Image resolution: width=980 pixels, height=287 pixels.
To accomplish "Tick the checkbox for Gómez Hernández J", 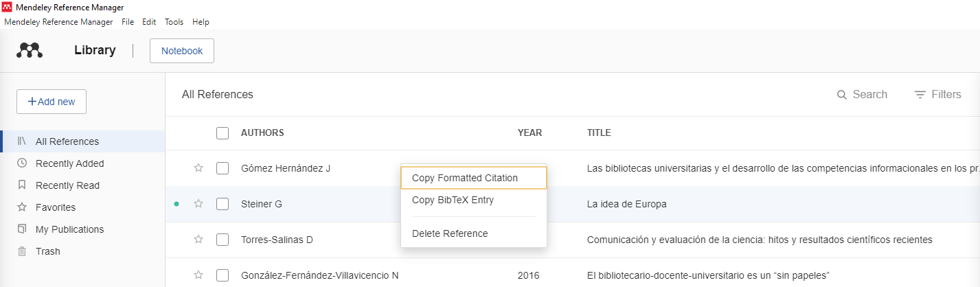I will click(x=223, y=168).
